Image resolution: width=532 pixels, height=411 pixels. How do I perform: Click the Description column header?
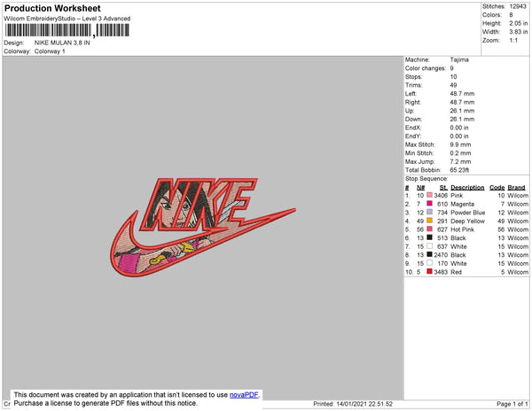point(467,188)
